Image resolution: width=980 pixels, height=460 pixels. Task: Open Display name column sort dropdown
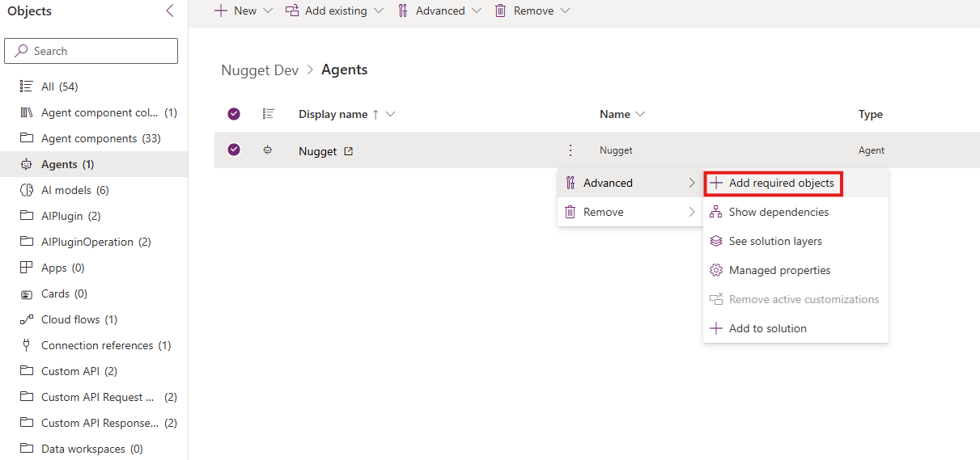click(x=391, y=114)
